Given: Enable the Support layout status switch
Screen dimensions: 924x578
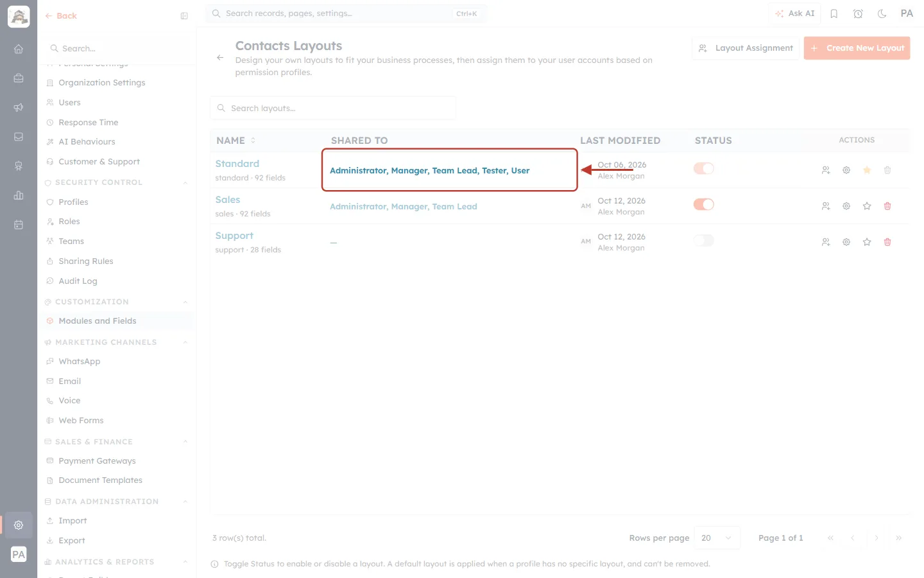Looking at the screenshot, I should coord(704,240).
